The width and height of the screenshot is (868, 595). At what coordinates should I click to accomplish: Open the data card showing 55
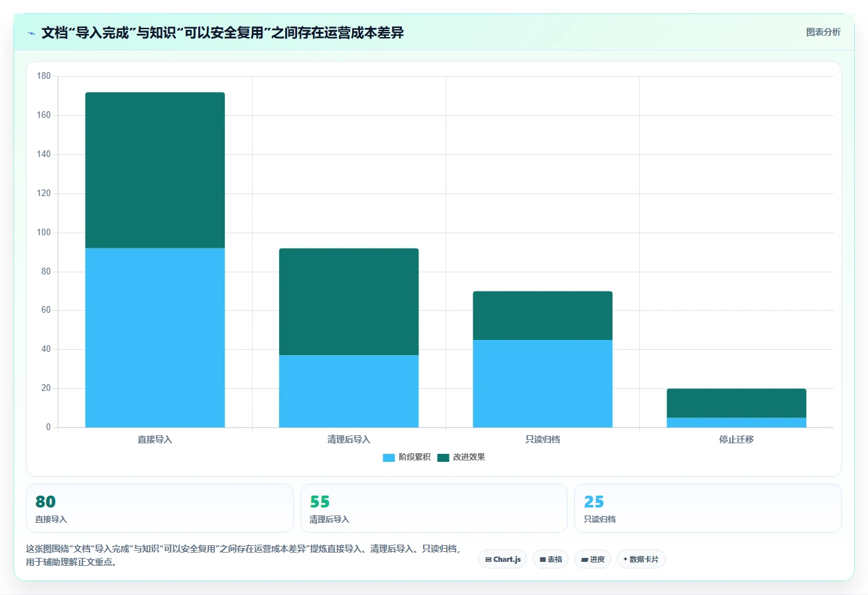click(x=434, y=508)
